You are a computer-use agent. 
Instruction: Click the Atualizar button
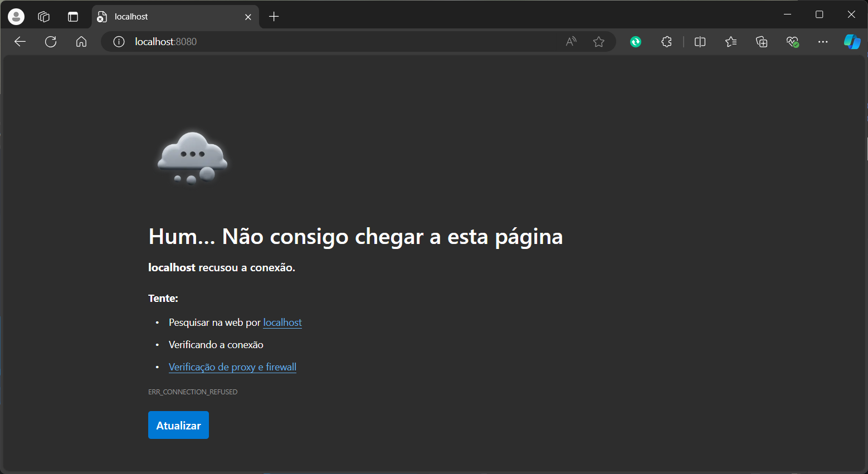coord(178,425)
